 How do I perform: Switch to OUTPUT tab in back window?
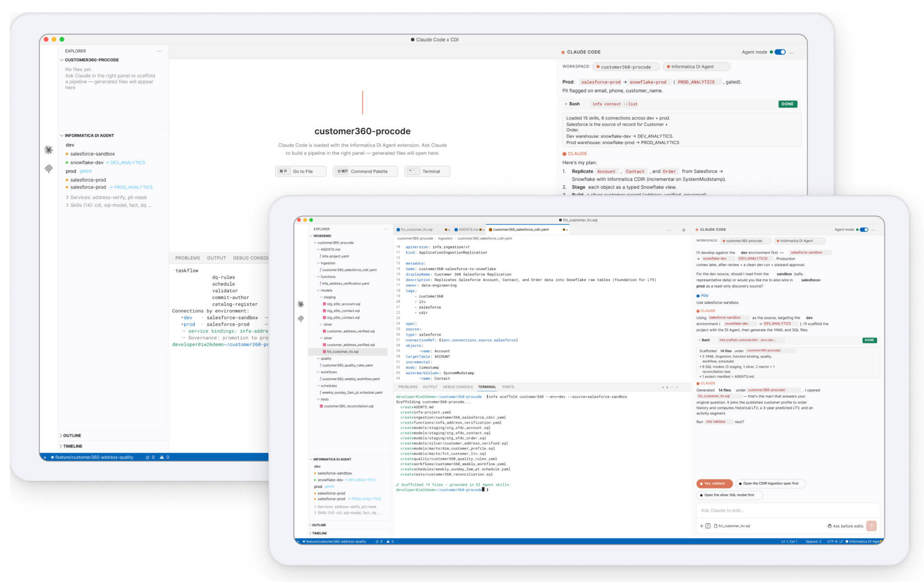217,258
